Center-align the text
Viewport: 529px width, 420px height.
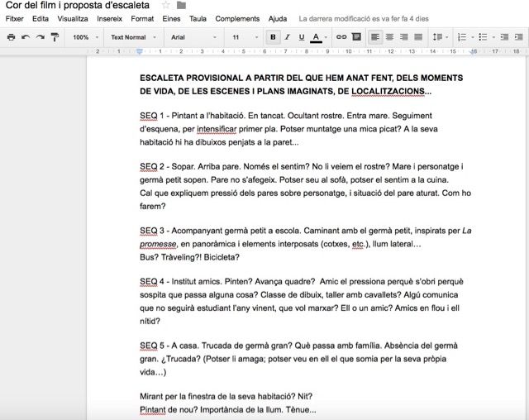389,37
